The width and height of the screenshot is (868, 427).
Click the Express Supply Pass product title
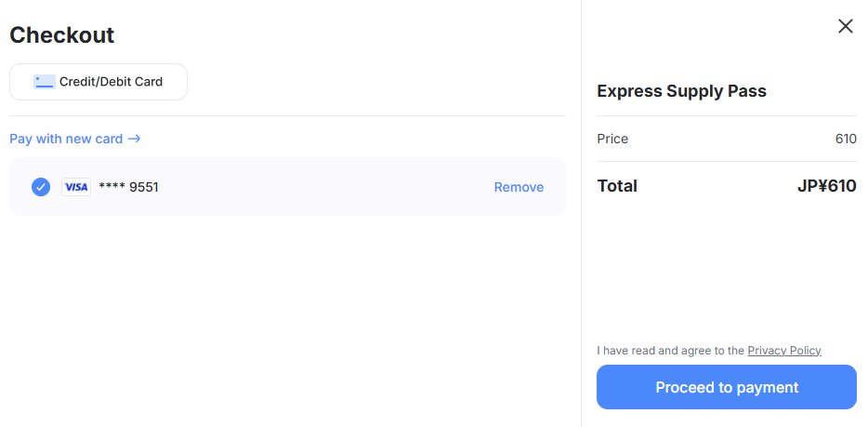click(x=681, y=91)
